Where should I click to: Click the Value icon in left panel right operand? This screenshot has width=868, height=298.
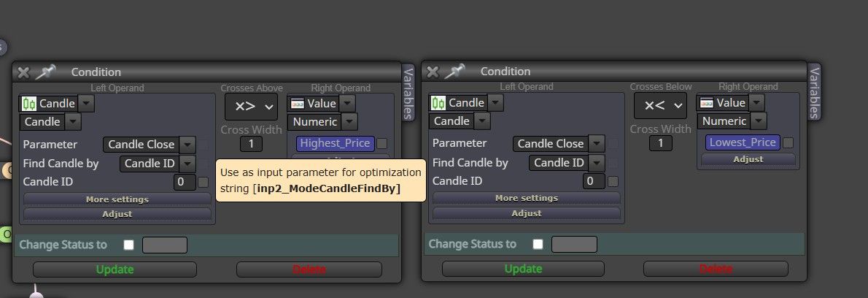click(298, 104)
